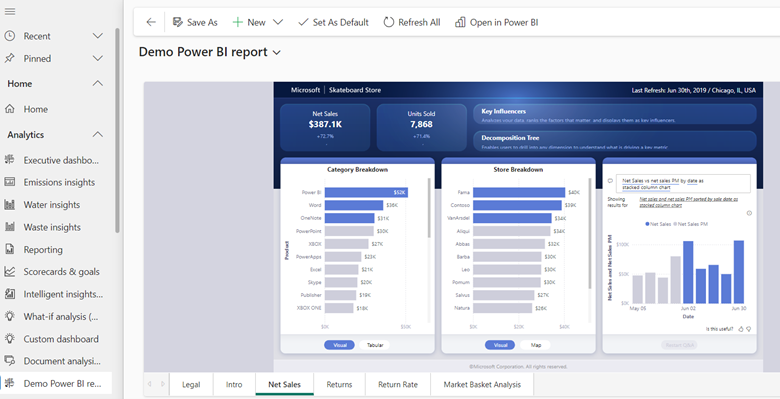Image resolution: width=780 pixels, height=399 pixels.
Task: Click the Units Sold KPI card
Action: click(x=421, y=127)
